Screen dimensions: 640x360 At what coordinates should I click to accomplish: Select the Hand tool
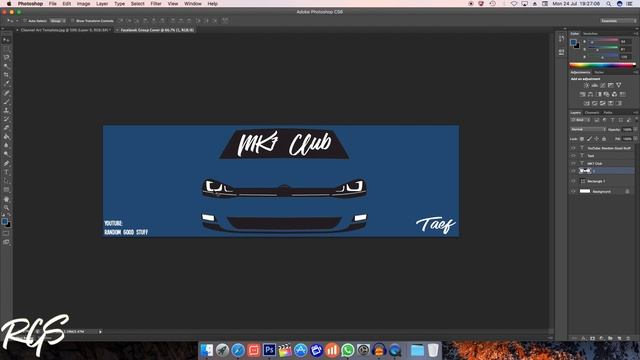pyautogui.click(x=6, y=199)
